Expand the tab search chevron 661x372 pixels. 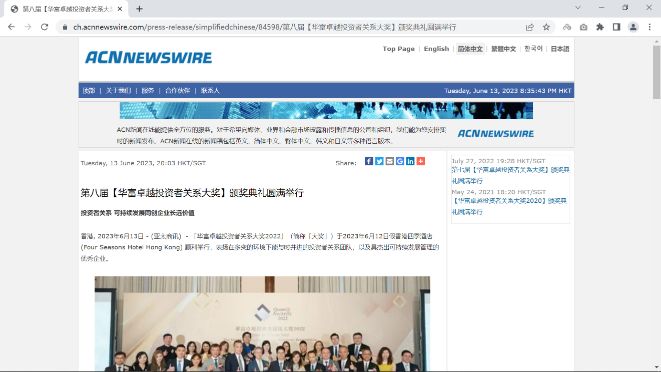click(578, 8)
